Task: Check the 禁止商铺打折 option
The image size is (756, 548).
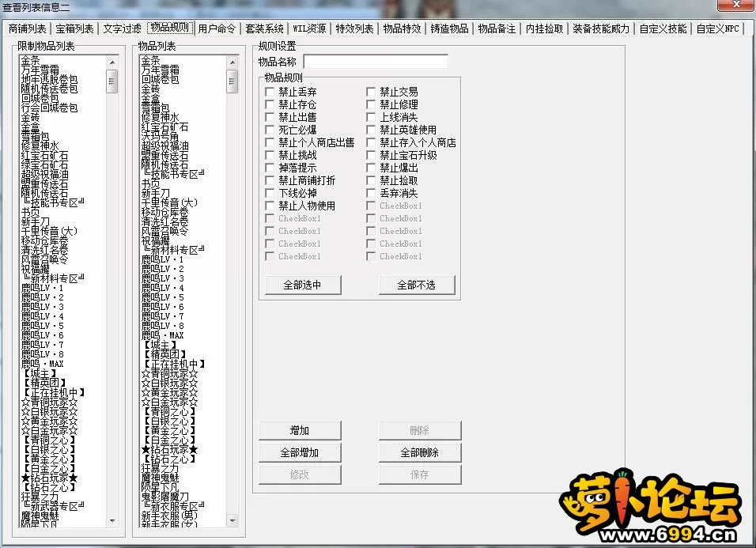Action: (270, 180)
